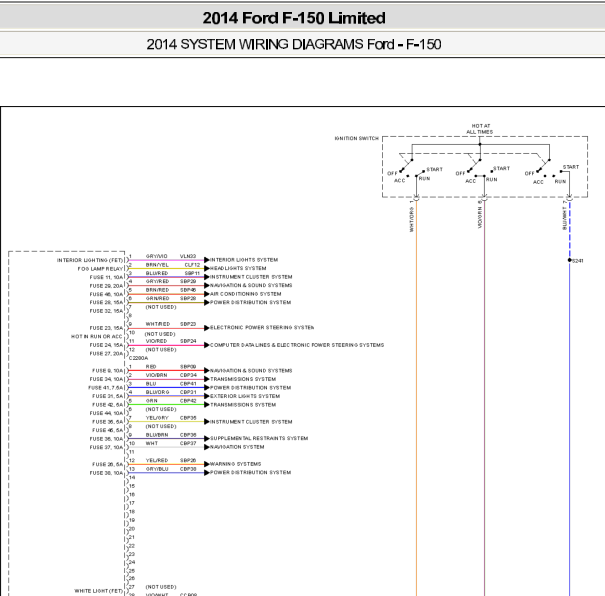
Task: Click the 'BLU/WHT' vertical wire label
Action: [565, 218]
